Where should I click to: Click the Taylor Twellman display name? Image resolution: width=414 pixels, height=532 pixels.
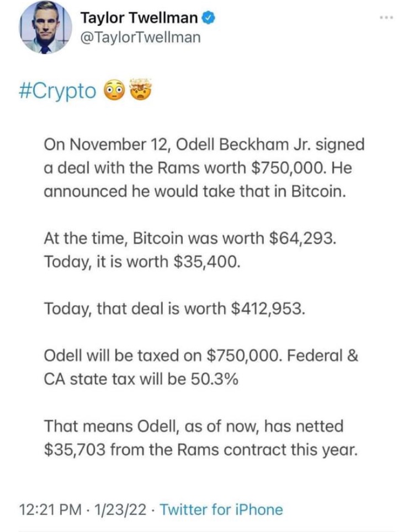pyautogui.click(x=139, y=18)
